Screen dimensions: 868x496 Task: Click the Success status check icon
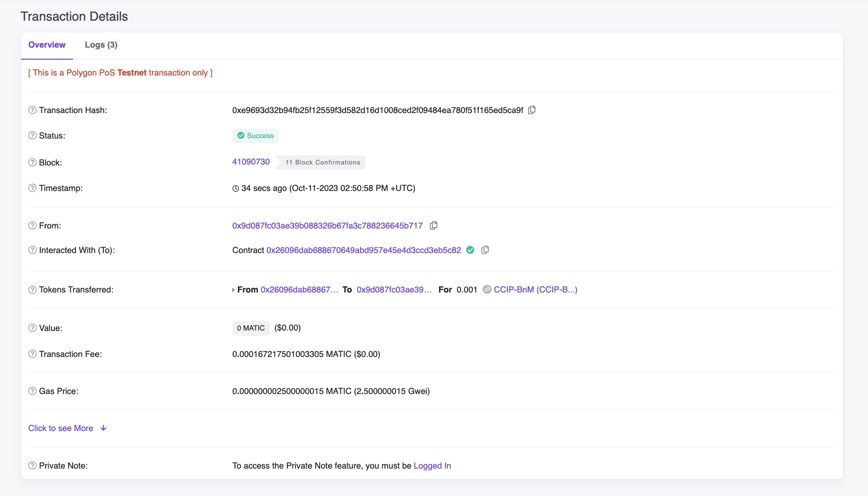241,136
